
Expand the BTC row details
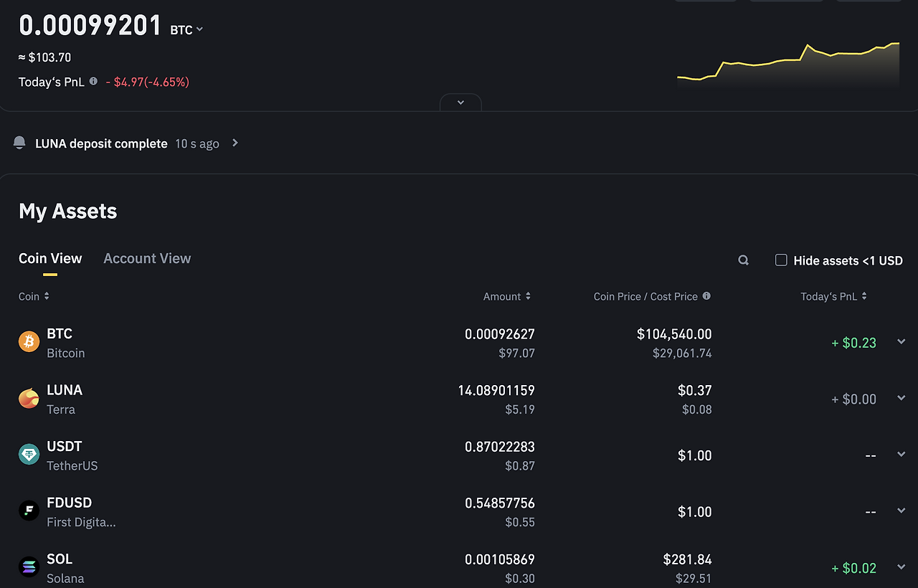pos(902,341)
